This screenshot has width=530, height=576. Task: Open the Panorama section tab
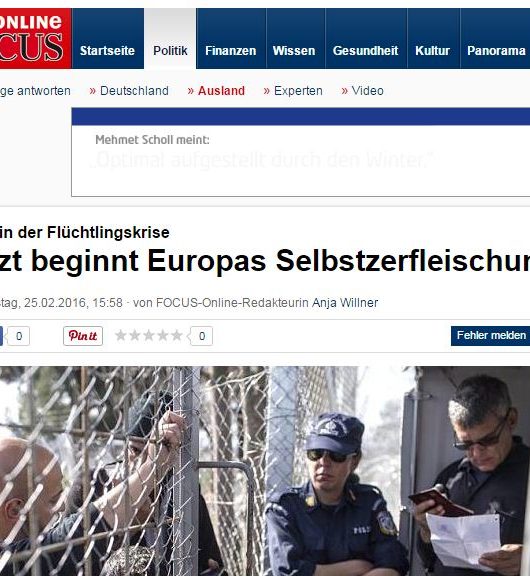coord(495,39)
